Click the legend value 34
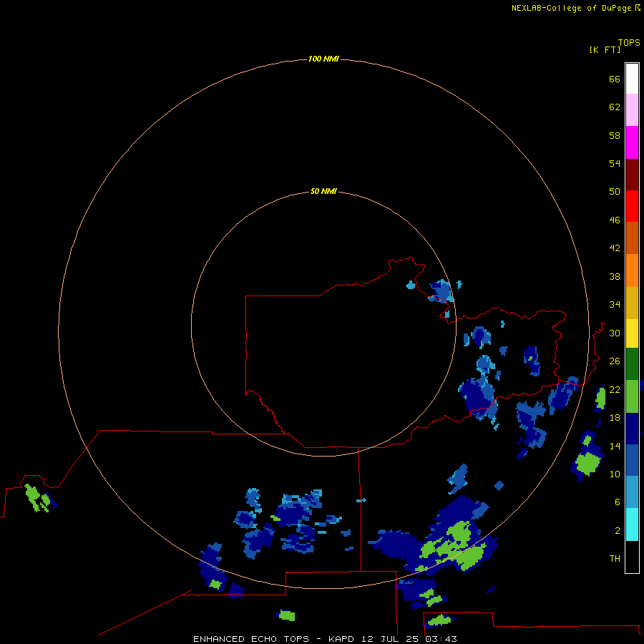This screenshot has height=644, width=644. 615,305
